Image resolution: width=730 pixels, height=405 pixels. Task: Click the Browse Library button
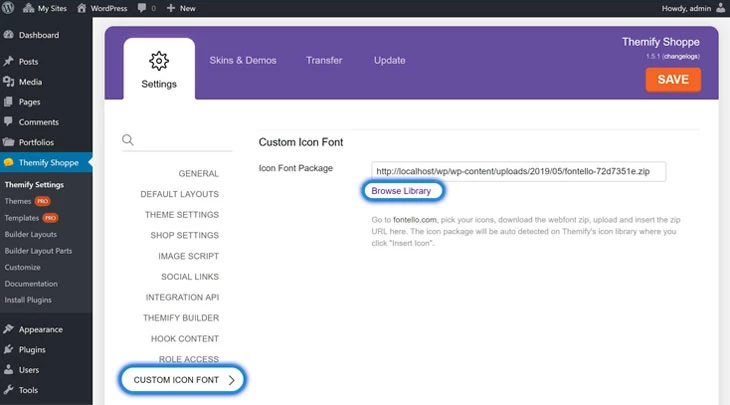point(401,191)
